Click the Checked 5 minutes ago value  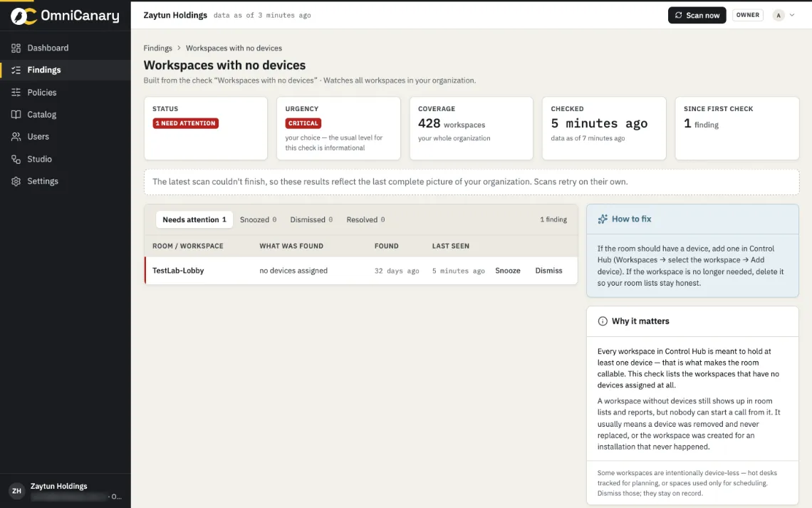point(599,123)
